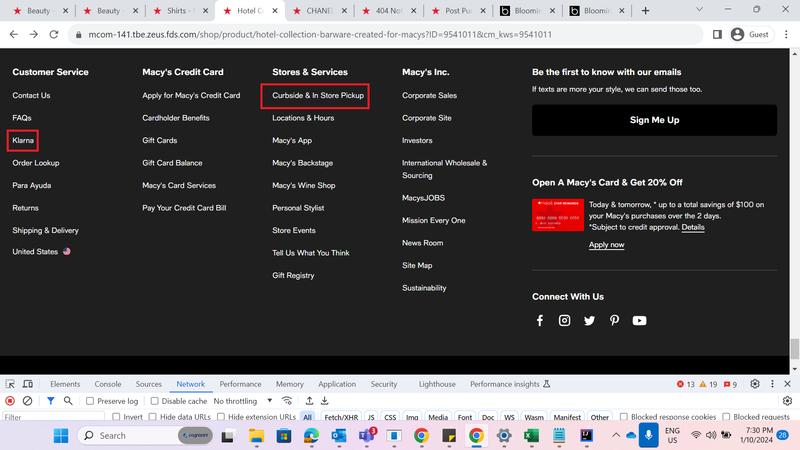Open Microsoft Teams from taskbar
Viewport: 800px width, 450px height.
click(366, 436)
